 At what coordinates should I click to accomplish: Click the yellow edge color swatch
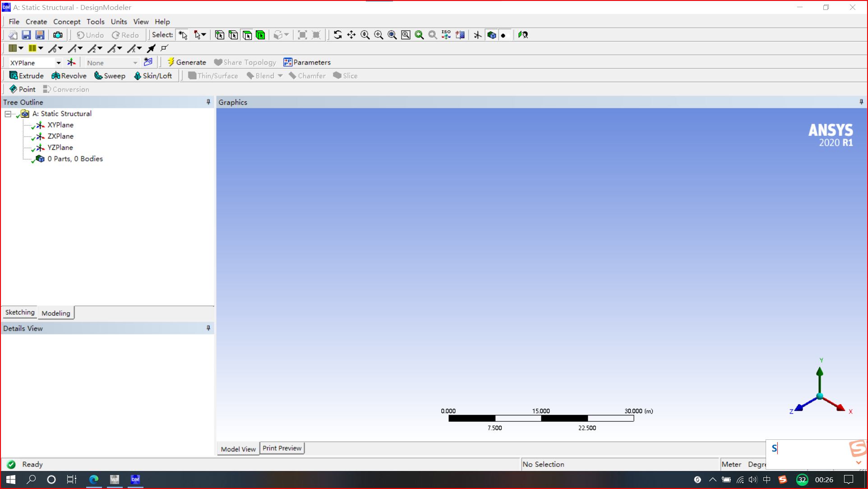pyautogui.click(x=32, y=48)
